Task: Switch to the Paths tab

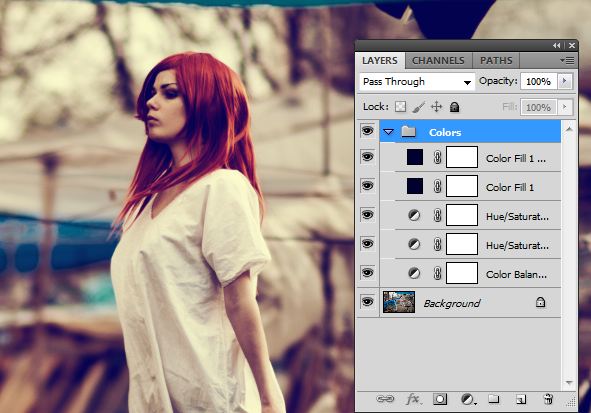Action: (x=496, y=61)
